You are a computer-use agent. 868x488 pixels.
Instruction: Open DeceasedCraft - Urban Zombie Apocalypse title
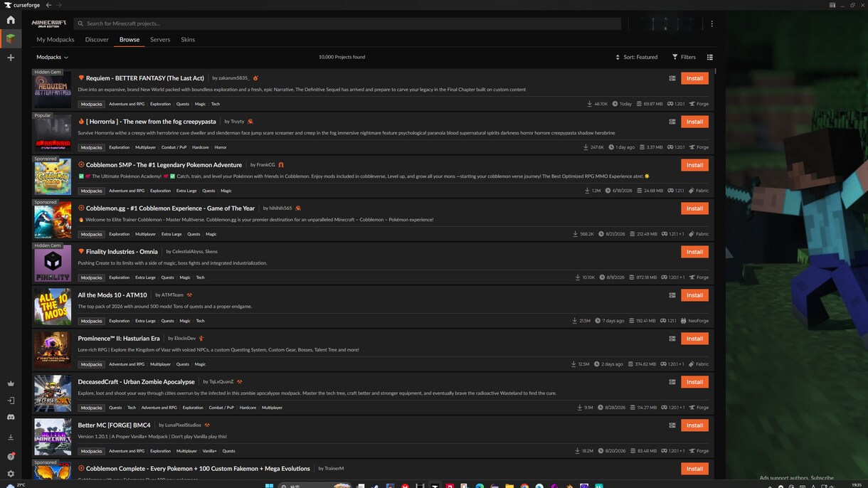[x=136, y=382]
